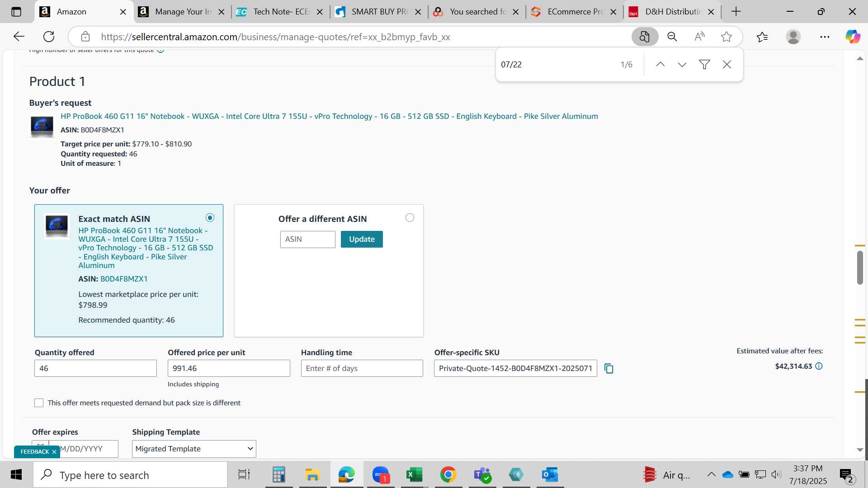Click the page vertical scrollbar thumb
Viewport: 868px width, 488px height.
pos(860,267)
